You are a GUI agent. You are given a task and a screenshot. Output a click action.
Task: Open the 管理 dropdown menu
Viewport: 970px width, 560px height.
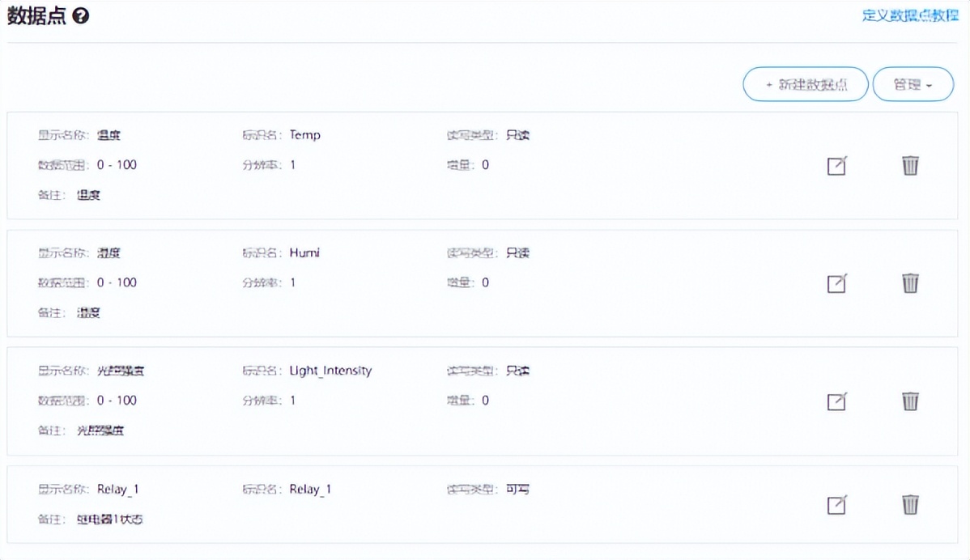click(x=913, y=84)
